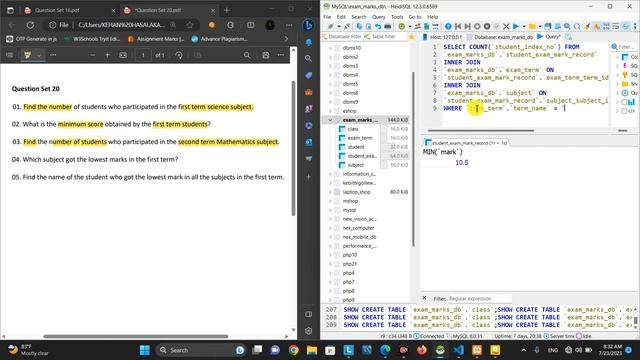Open PDF table of contents icon
Viewport: 640px width, 360px height.
click(10, 55)
